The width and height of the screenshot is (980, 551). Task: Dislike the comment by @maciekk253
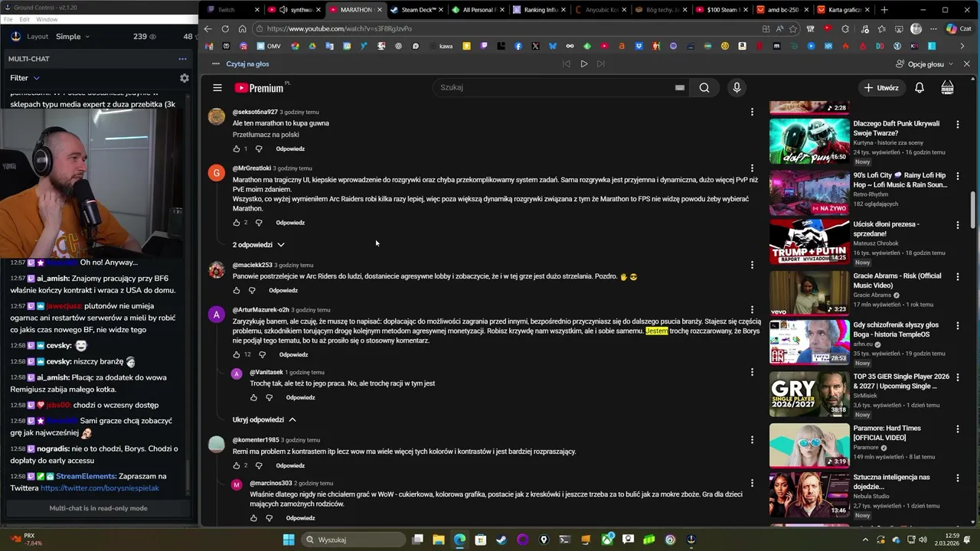[x=252, y=291]
